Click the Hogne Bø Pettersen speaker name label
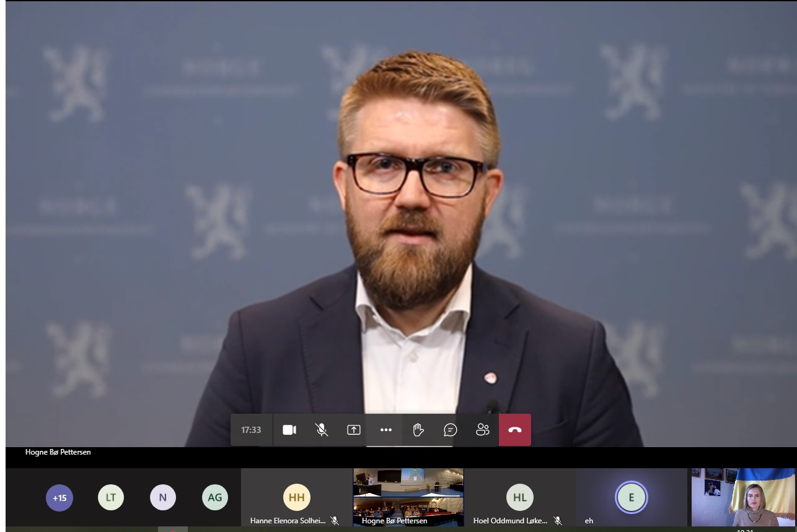This screenshot has height=532, width=797. click(58, 452)
